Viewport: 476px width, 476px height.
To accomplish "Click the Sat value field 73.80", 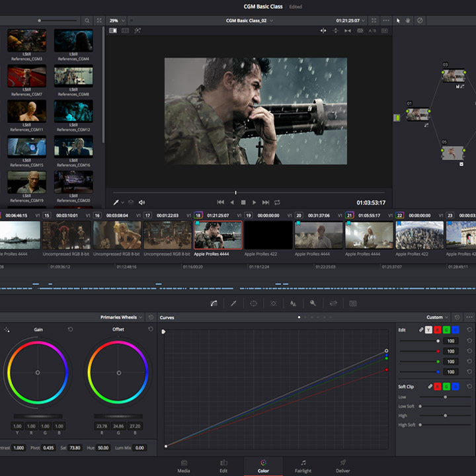I will tap(75, 448).
